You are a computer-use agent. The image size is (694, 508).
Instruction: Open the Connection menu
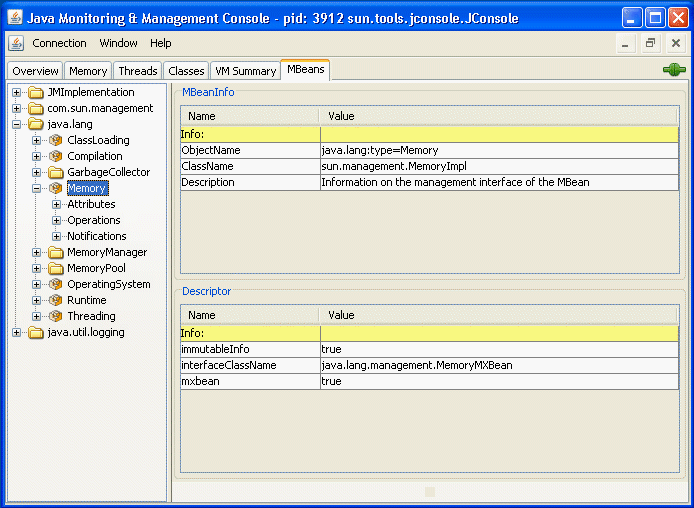[59, 43]
